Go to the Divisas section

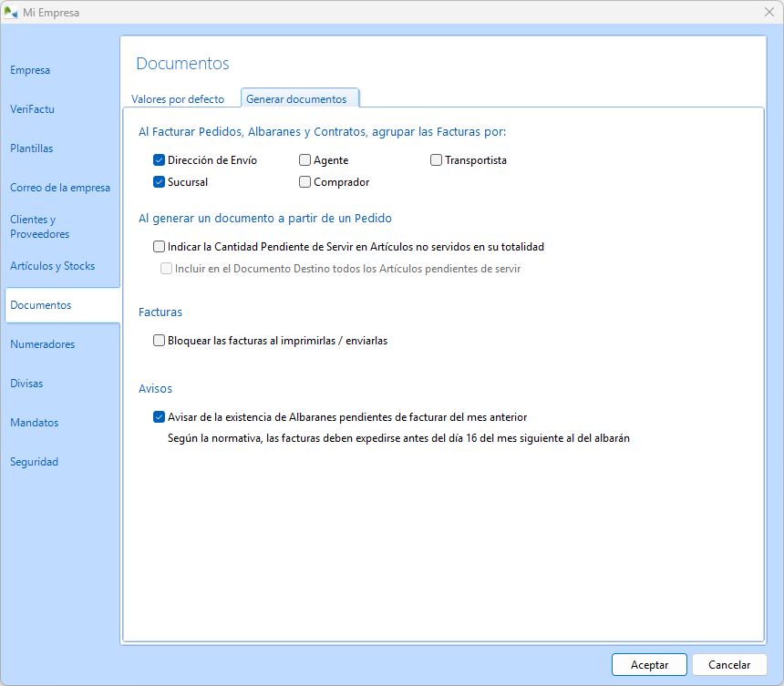click(x=26, y=384)
